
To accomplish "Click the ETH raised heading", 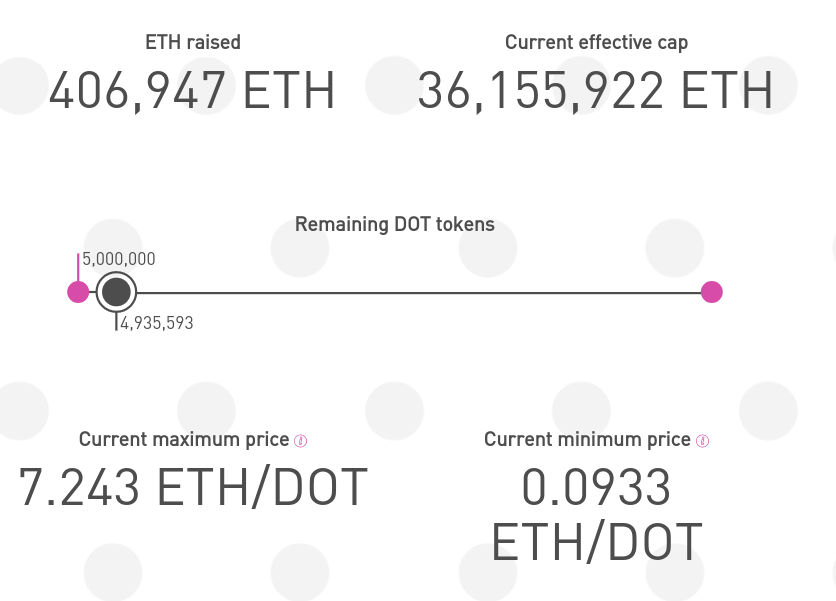I will [193, 43].
